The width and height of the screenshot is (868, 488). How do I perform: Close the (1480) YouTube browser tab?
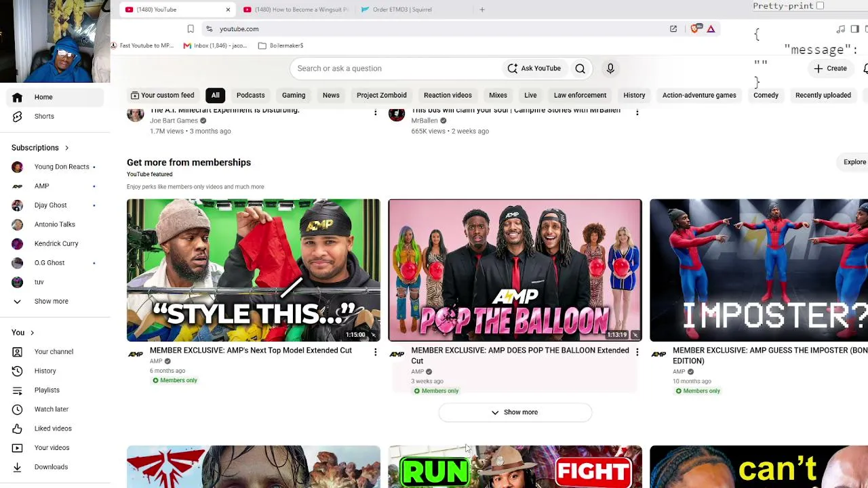228,9
